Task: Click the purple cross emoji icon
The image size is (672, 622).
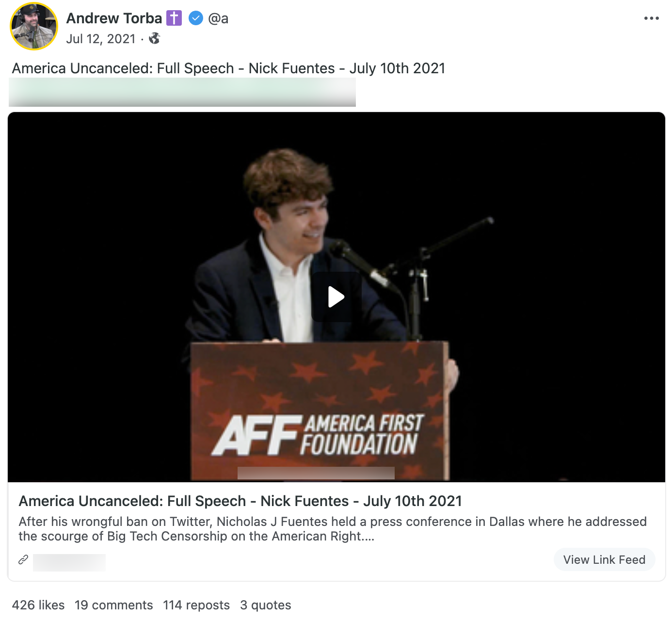Action: 174,18
